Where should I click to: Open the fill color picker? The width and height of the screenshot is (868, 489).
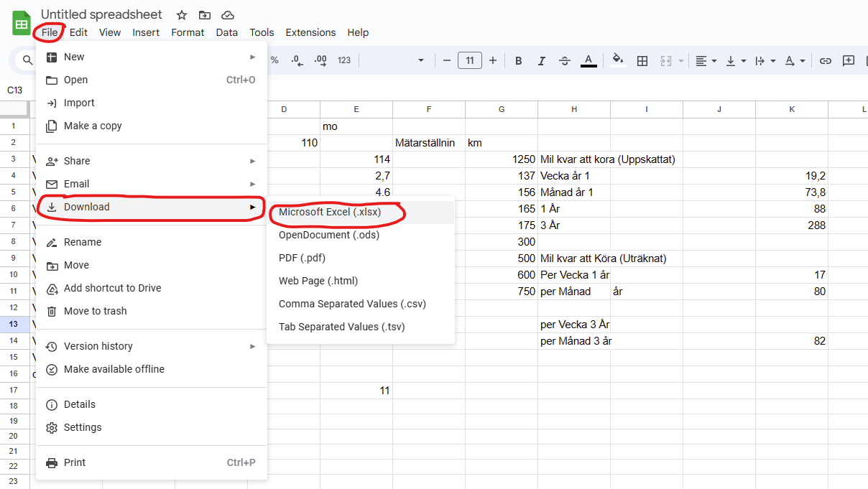click(x=617, y=60)
